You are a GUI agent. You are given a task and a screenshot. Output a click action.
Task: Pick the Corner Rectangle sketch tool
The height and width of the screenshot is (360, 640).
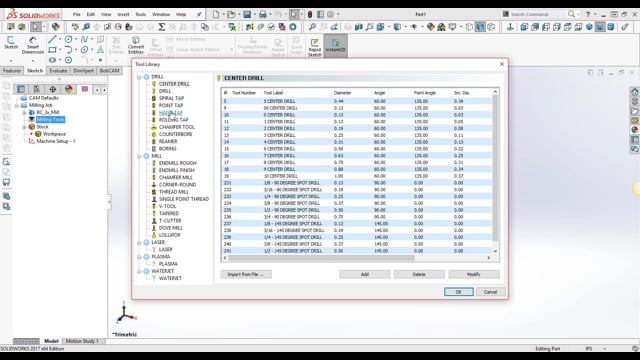[x=52, y=50]
